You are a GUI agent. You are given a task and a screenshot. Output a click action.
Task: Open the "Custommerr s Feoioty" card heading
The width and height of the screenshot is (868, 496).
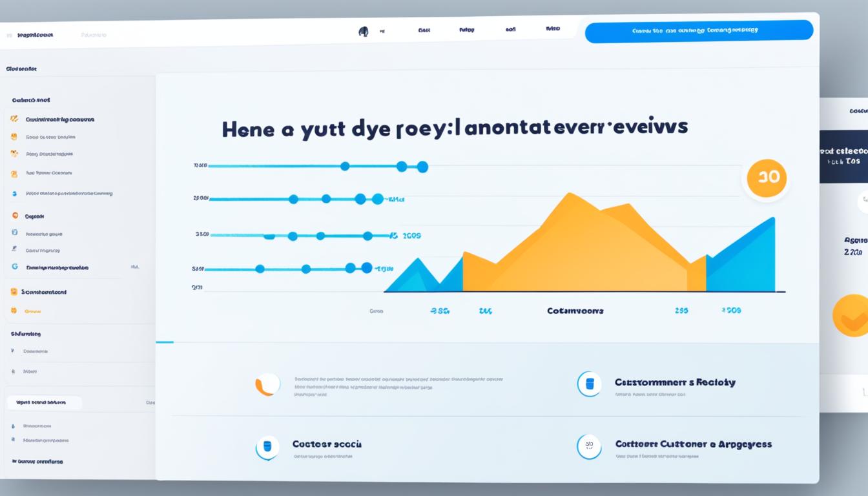coord(675,382)
